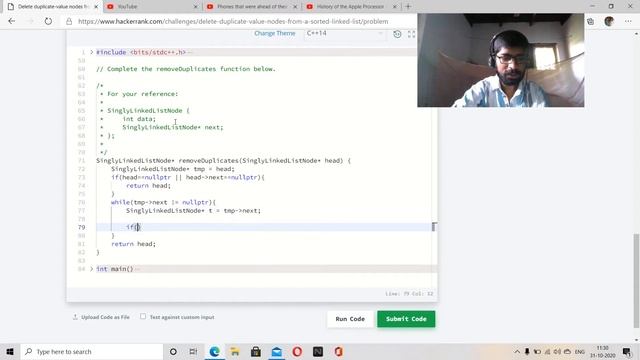Viewport: 640px width, 360px height.
Task: Open the notification center icon
Action: point(627,351)
